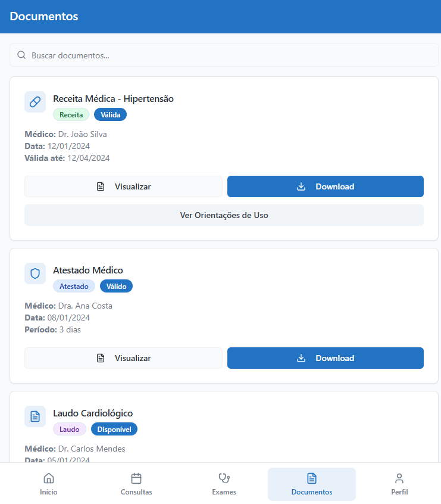The height and width of the screenshot is (504, 441).
Task: Click the pill icon on Receita Médica card
Action: (35, 101)
